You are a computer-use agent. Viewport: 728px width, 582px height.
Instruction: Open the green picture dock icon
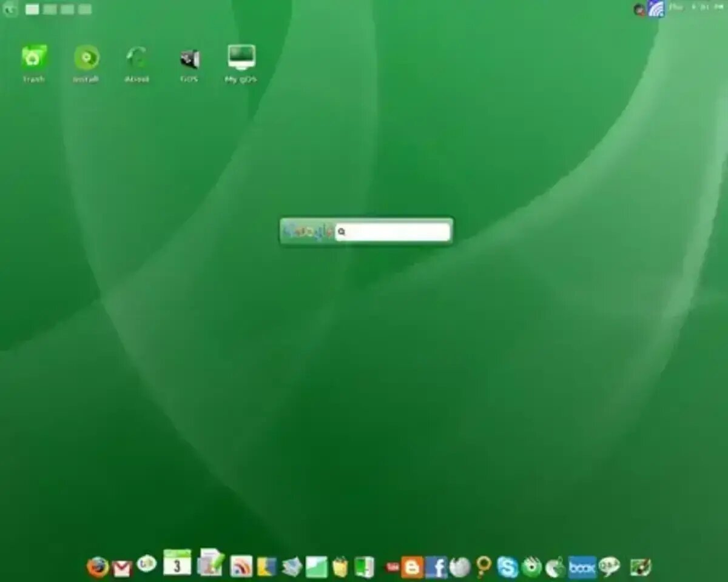[x=317, y=567]
